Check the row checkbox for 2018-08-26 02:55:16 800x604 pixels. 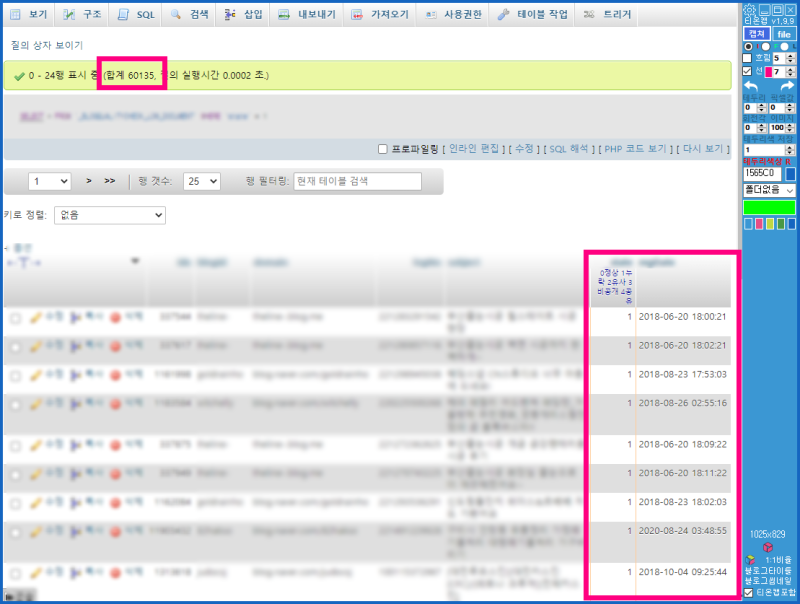tap(16, 405)
